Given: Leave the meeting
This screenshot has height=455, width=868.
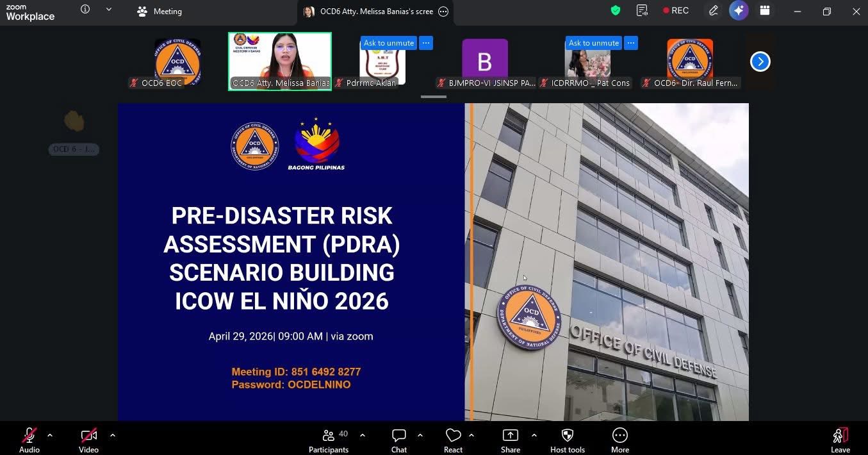Looking at the screenshot, I should (x=840, y=439).
